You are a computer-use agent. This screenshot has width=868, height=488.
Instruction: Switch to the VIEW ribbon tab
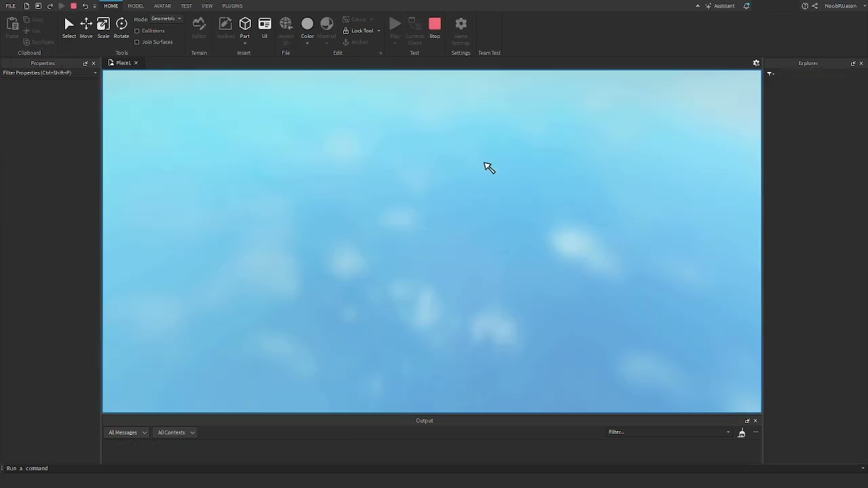[x=207, y=6]
